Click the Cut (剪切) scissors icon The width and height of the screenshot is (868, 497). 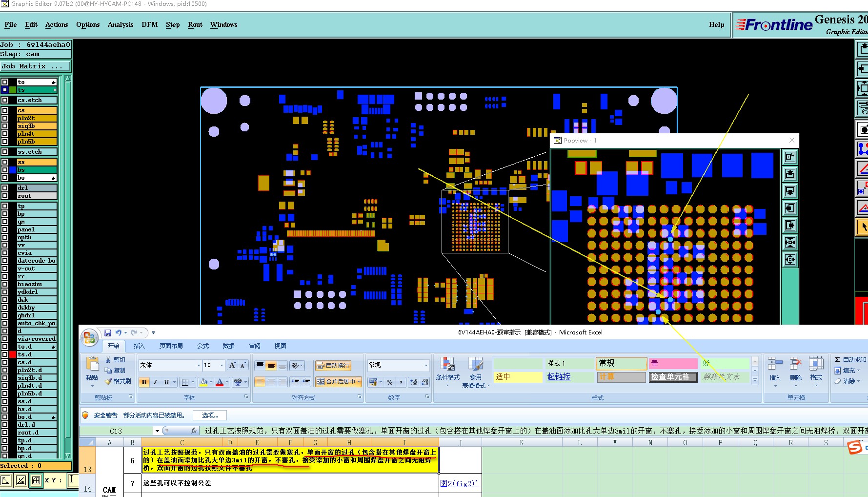click(108, 360)
